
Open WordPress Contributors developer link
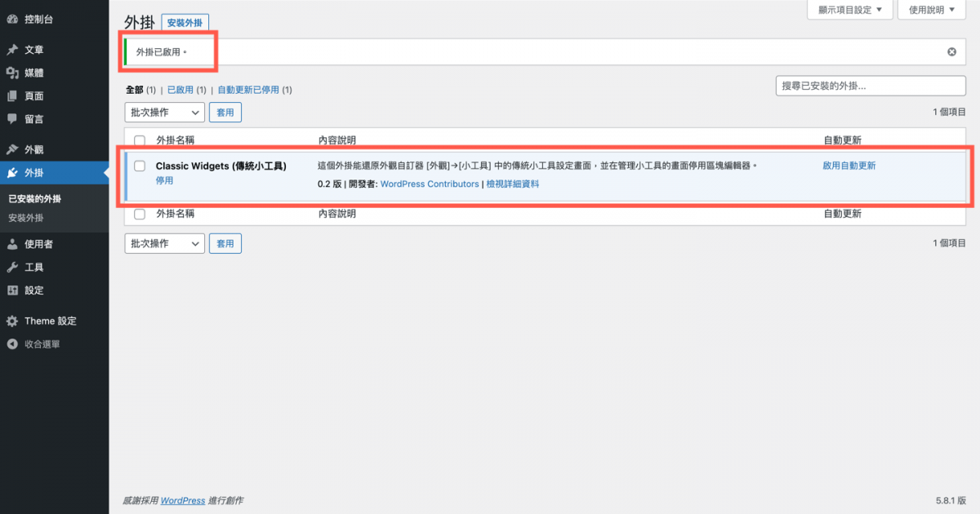pyautogui.click(x=430, y=184)
